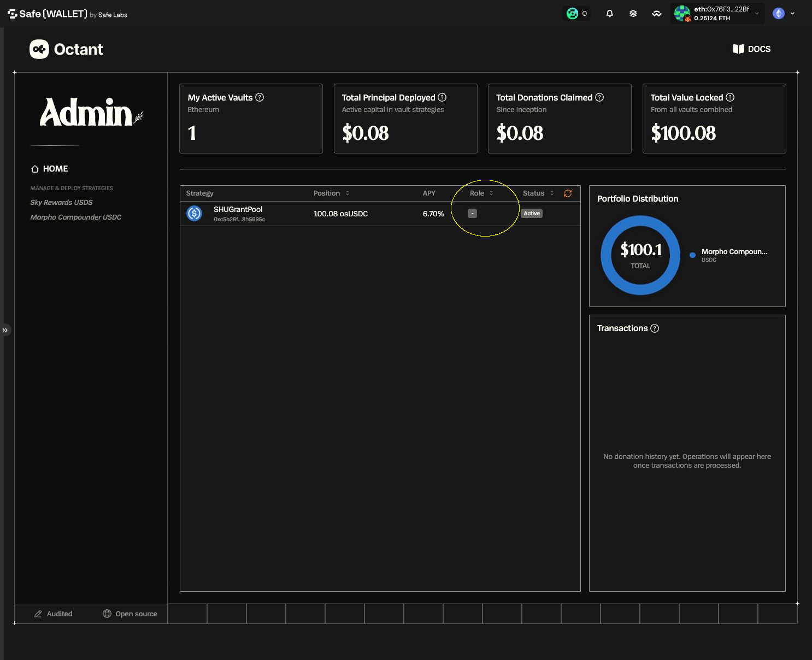Open the notifications bell
This screenshot has width=812, height=660.
click(x=610, y=14)
